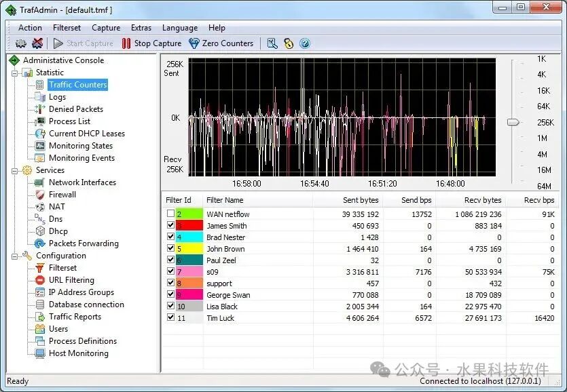Open the Extras menu
This screenshot has width=567, height=392.
[x=141, y=28]
